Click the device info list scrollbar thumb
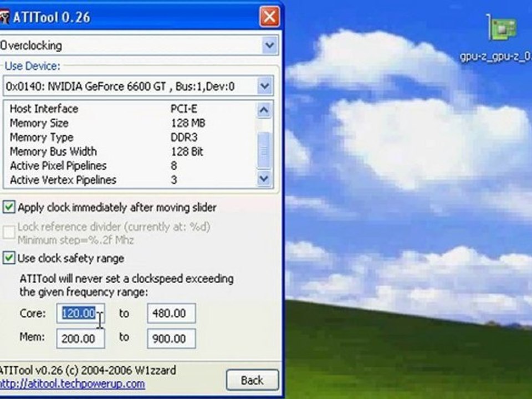 (264, 150)
